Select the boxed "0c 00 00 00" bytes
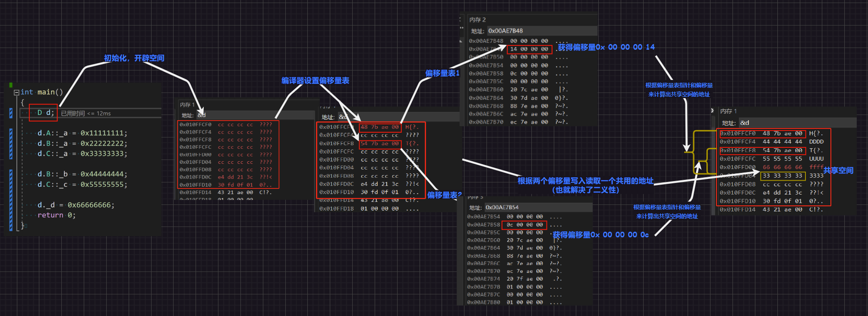 pos(524,225)
